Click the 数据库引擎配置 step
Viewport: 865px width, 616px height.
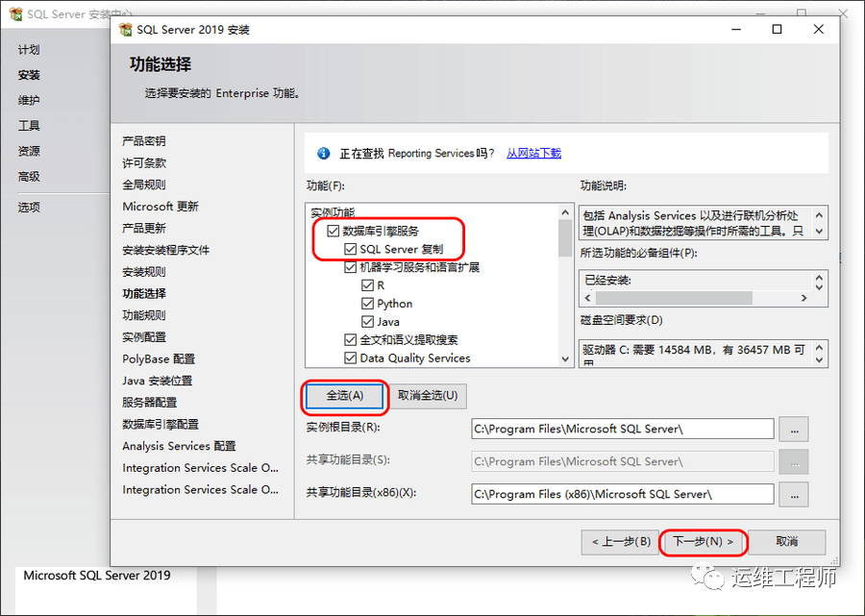(x=161, y=424)
